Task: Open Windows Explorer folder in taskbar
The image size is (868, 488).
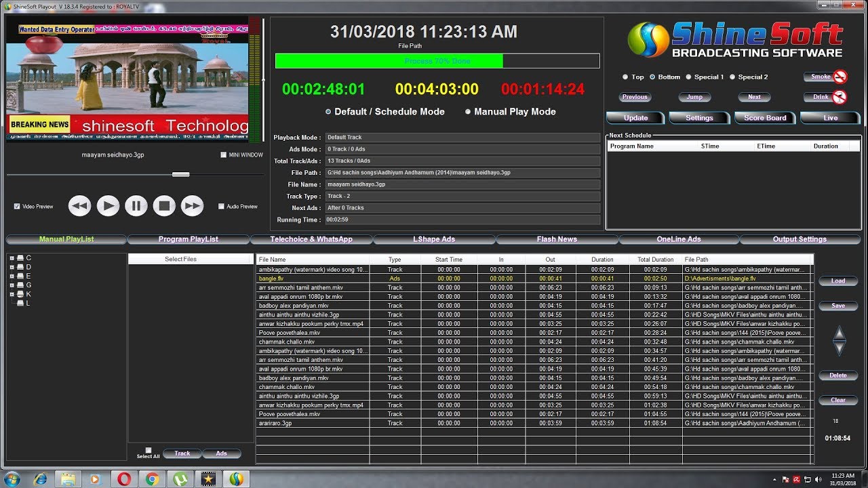Action: coord(68,479)
